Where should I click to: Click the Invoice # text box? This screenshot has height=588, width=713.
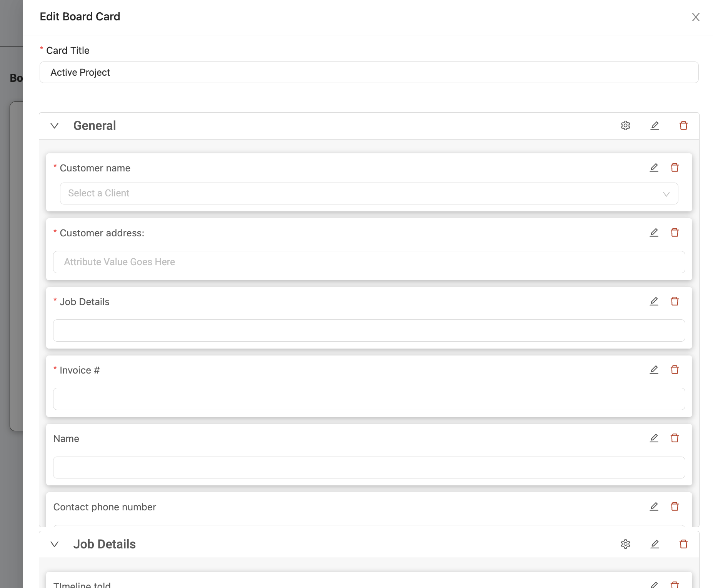[369, 399]
